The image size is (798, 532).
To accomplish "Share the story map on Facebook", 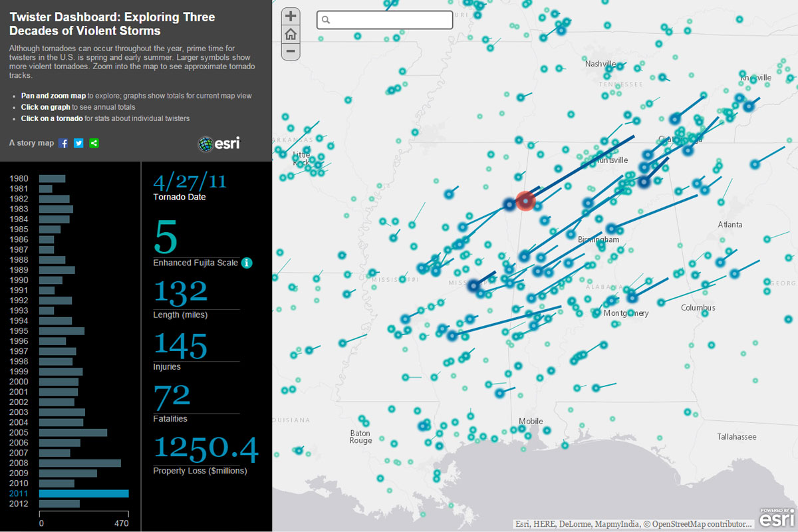I will [63, 143].
